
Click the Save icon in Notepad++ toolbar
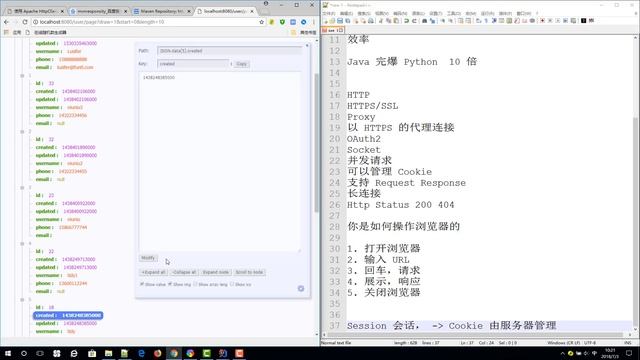pyautogui.click(x=340, y=21)
